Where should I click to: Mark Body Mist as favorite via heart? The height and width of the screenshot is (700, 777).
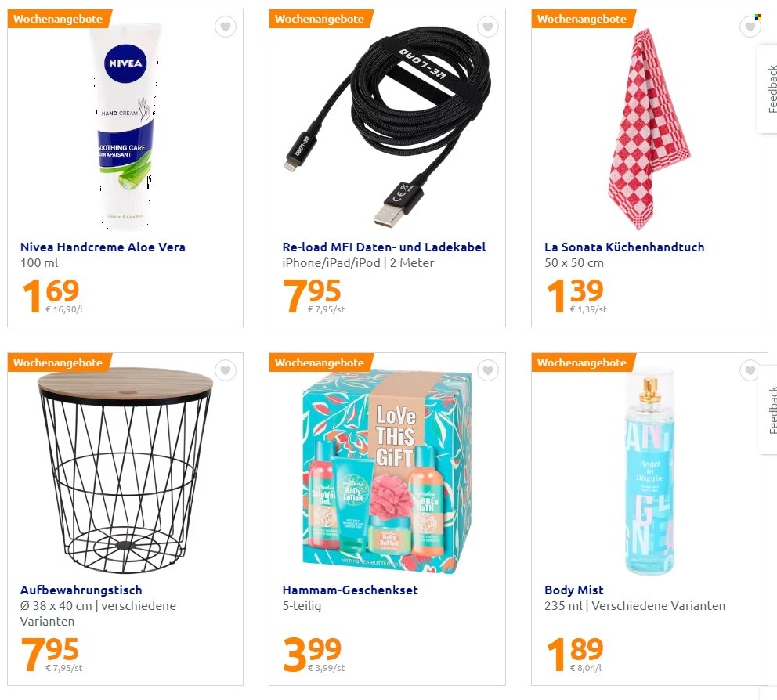[750, 370]
